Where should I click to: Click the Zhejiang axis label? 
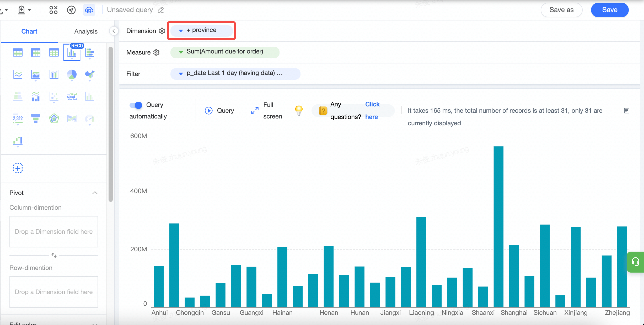point(617,313)
